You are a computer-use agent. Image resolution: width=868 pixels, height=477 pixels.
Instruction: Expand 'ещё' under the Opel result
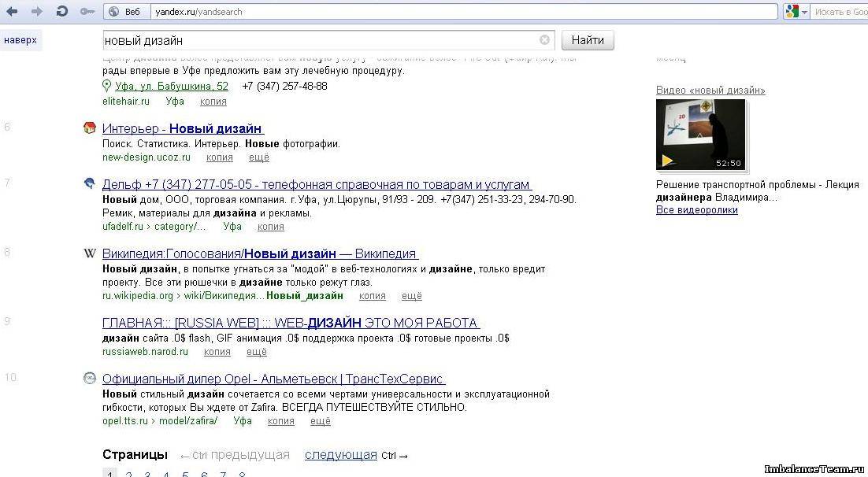(x=320, y=421)
